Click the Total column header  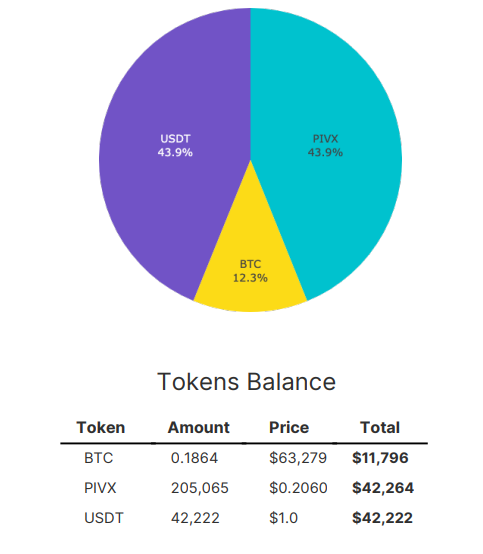pyautogui.click(x=380, y=428)
